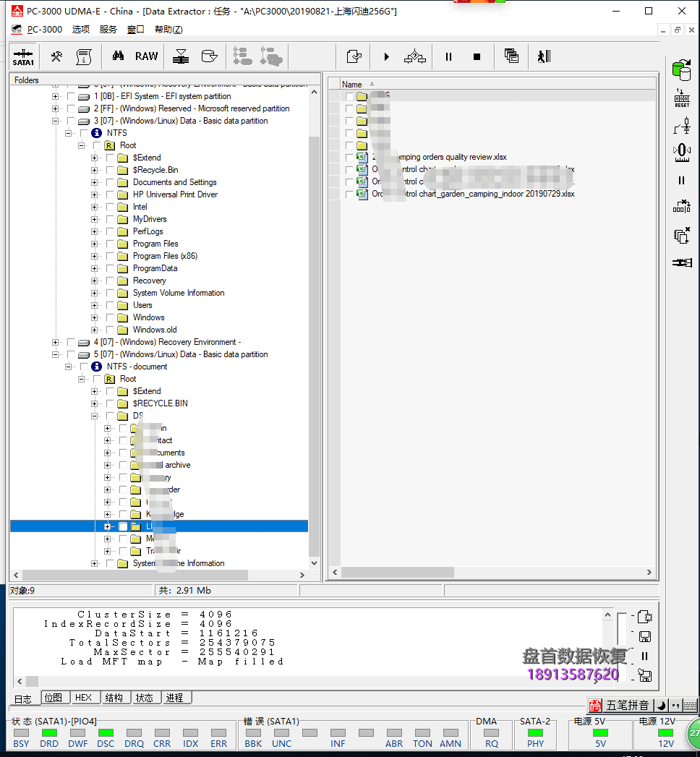Switch to the 结构 tab
Viewport: 700px width, 757px height.
tap(114, 698)
